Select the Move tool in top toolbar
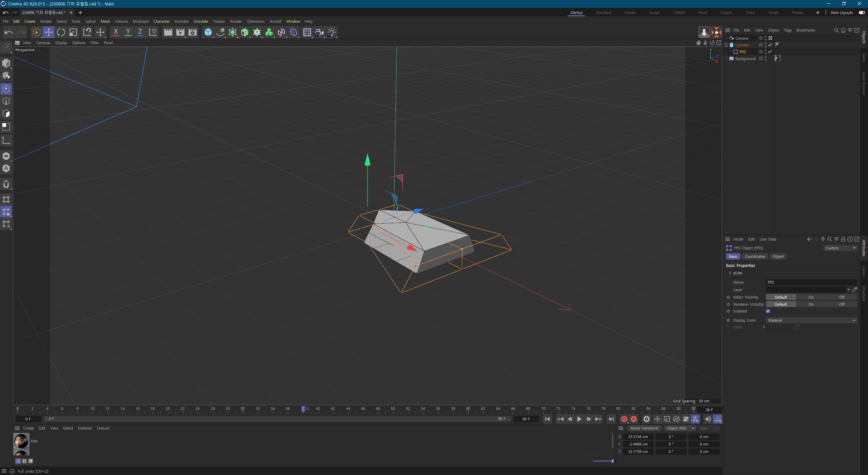868x475 pixels. (48, 32)
